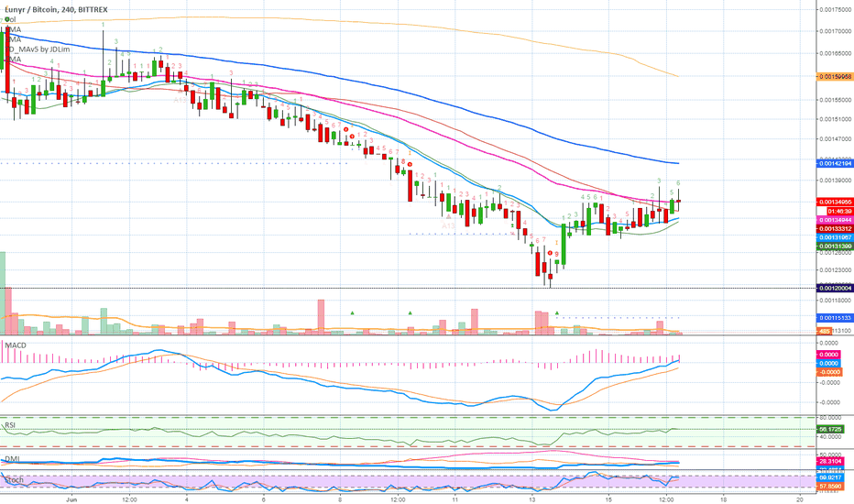The width and height of the screenshot is (854, 504).
Task: Select the green 58.1725 RSI value tag
Action: 830,430
